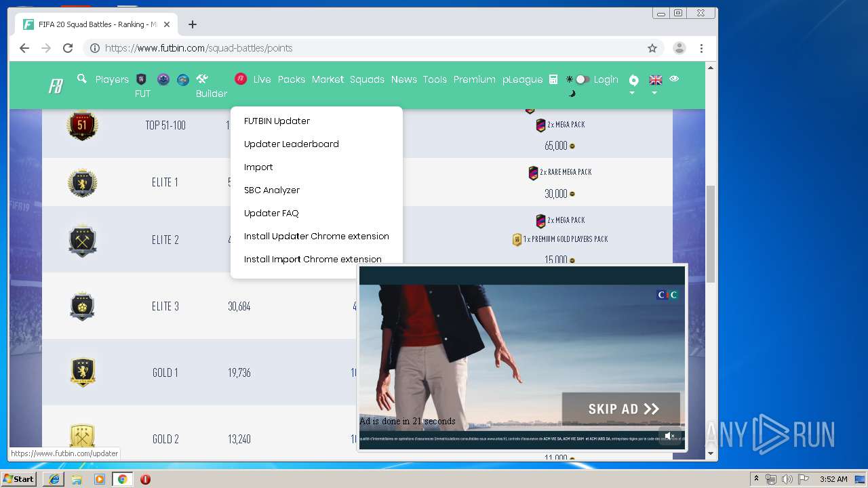Click the red stop-sign taskbar icon
Image resolution: width=868 pixels, height=488 pixels.
[x=145, y=479]
